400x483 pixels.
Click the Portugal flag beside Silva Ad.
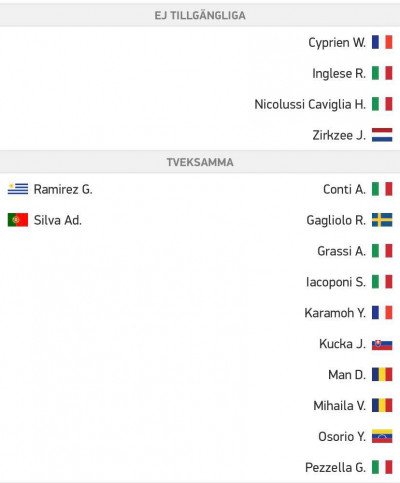point(18,220)
